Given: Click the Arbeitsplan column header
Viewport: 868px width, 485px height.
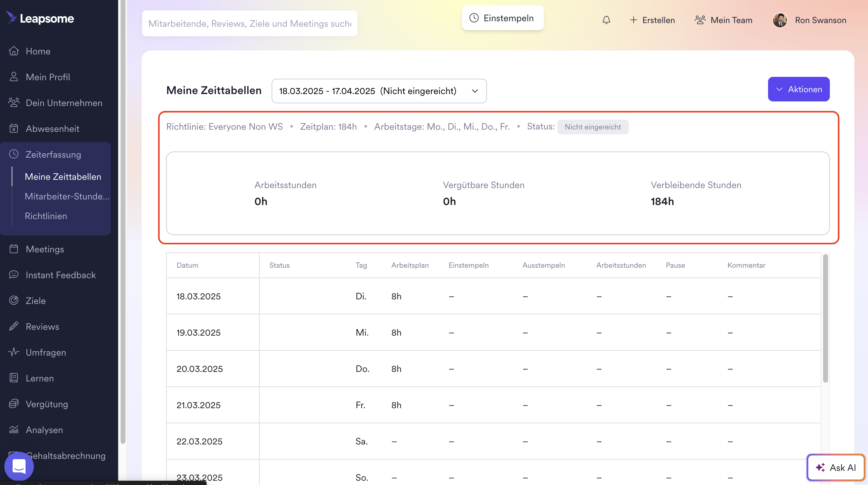Looking at the screenshot, I should tap(410, 265).
